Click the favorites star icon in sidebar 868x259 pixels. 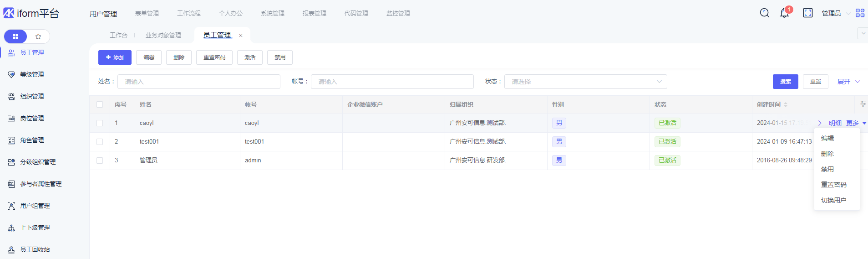tap(38, 36)
